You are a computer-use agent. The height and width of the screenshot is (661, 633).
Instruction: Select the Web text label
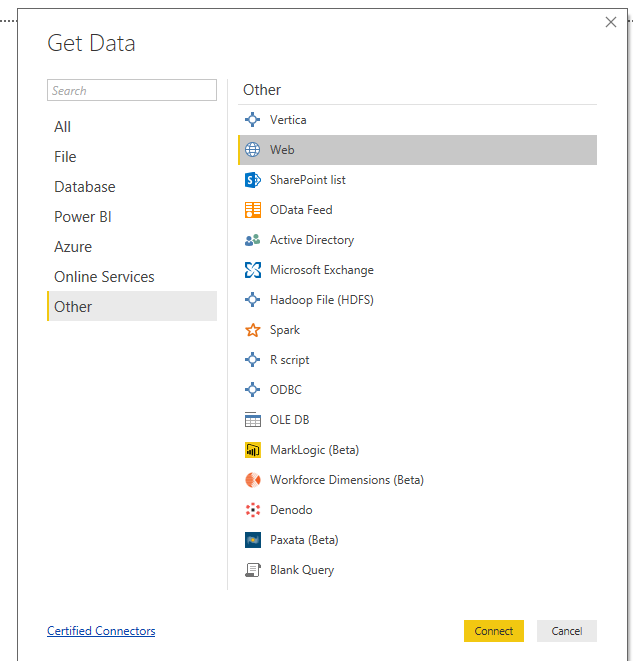(282, 150)
